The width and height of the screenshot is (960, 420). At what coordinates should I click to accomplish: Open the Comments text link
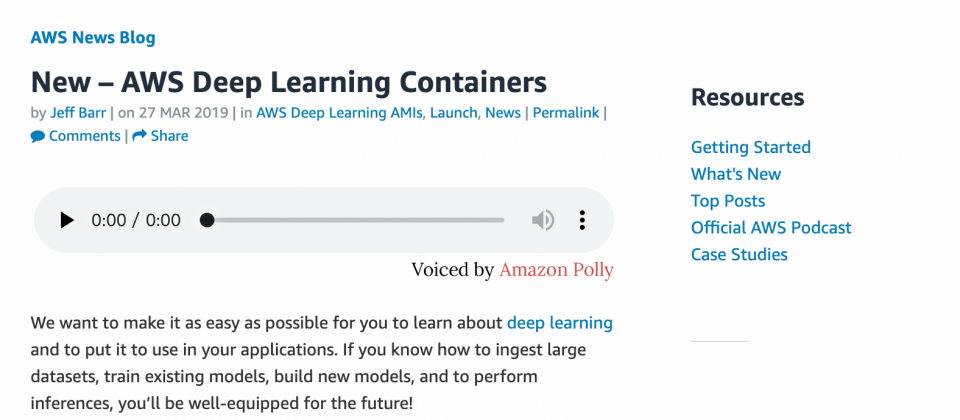84,136
